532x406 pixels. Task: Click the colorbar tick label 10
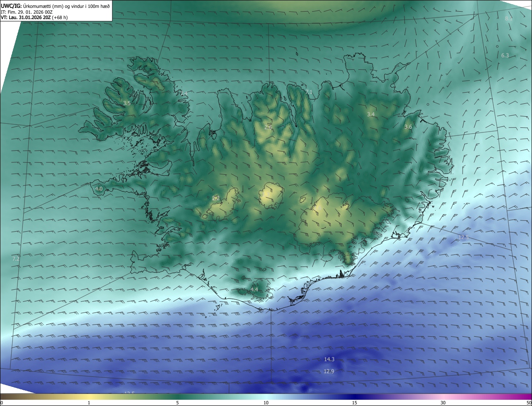pos(266,403)
